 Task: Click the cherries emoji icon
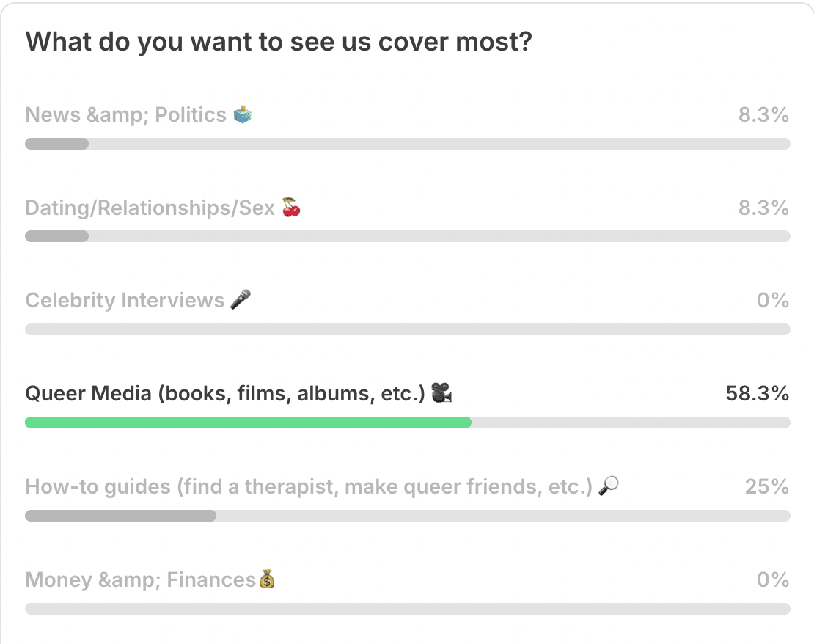click(291, 208)
